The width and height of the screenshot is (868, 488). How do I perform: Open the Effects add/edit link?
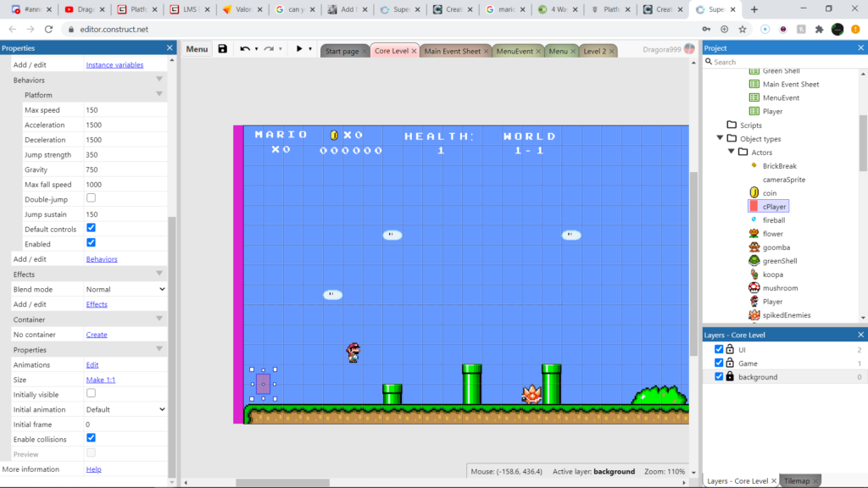[x=97, y=304]
